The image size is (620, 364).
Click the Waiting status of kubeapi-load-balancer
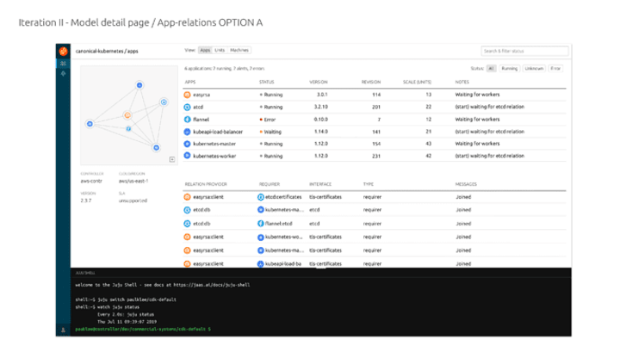coord(270,132)
